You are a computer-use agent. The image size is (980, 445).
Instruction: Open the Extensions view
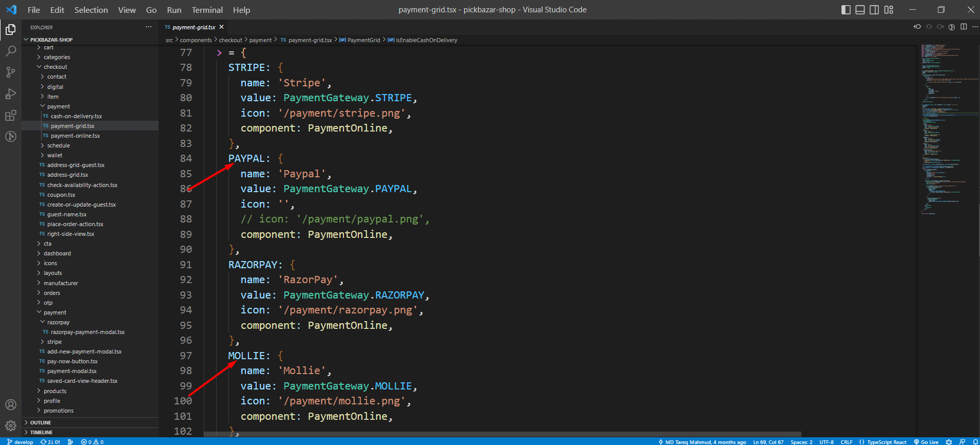click(x=10, y=116)
